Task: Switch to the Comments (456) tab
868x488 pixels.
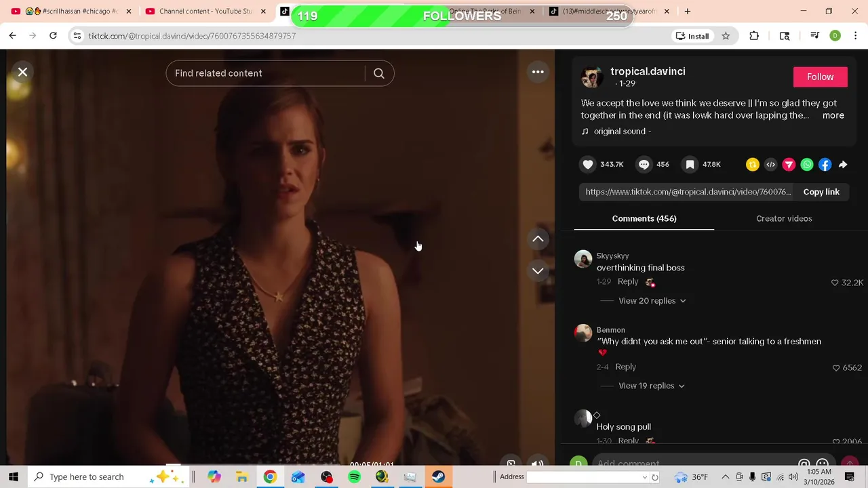Action: pyautogui.click(x=644, y=218)
